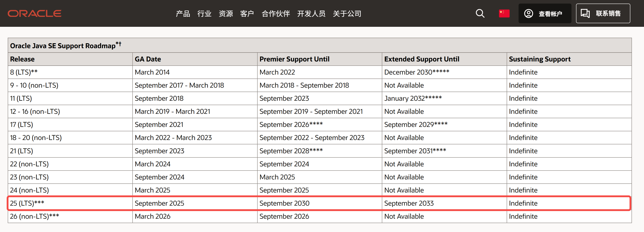Viewport: 644px width, 232px height.
Task: Click the Release column header
Action: [22, 59]
